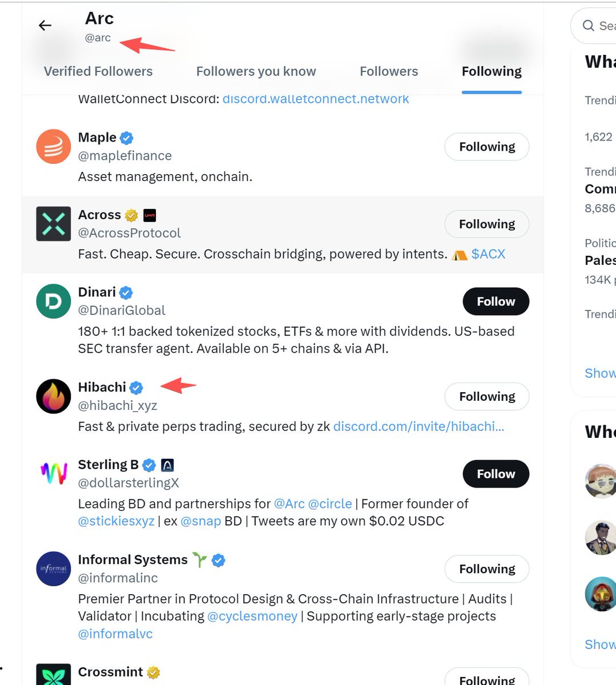Click the Crossmint green avatar icon

[54, 675]
